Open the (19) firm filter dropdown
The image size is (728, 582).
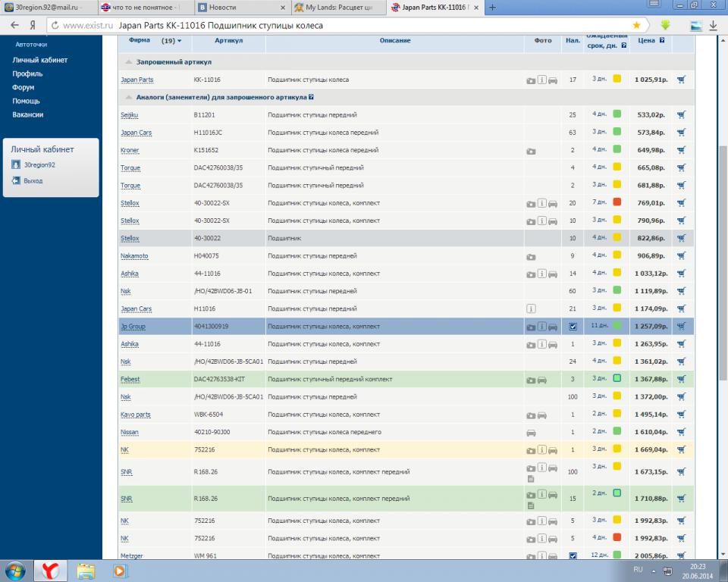click(x=171, y=41)
